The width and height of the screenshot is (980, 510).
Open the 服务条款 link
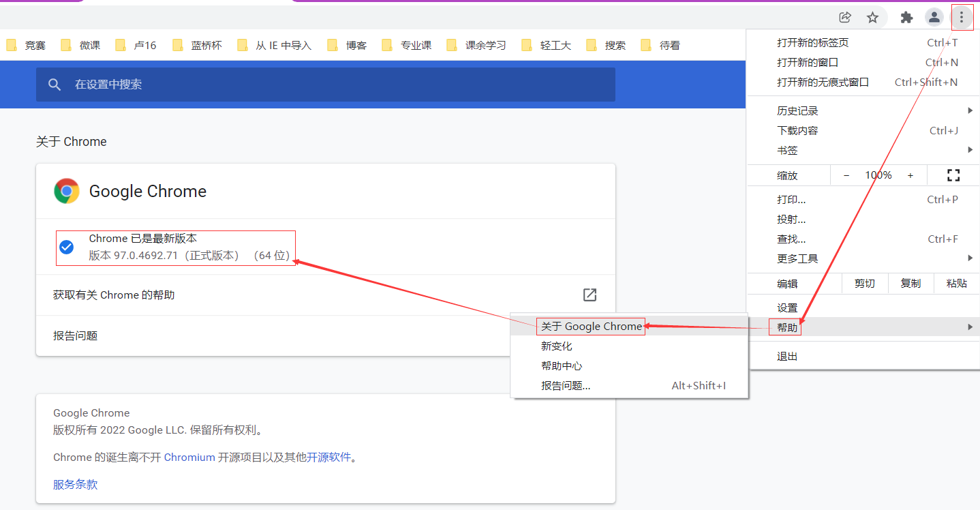[75, 485]
